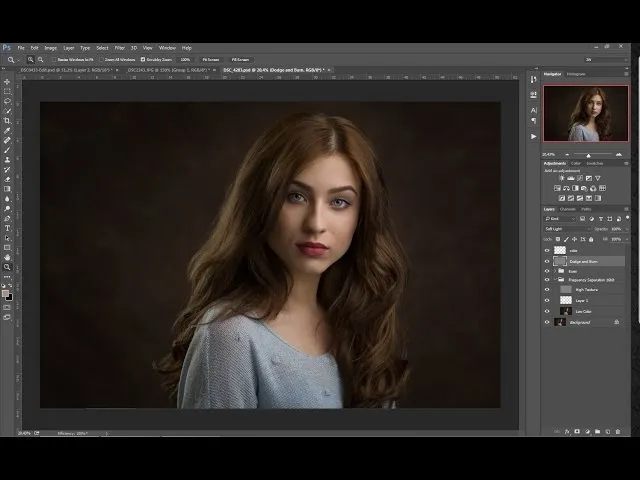
Task: Switch to the Channels tab
Action: coord(568,209)
